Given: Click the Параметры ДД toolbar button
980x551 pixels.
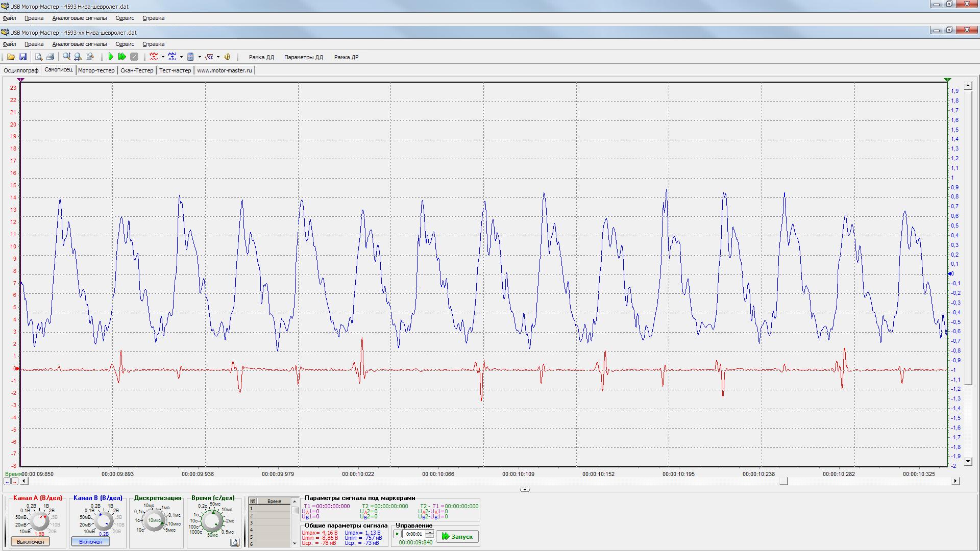Looking at the screenshot, I should click(303, 57).
